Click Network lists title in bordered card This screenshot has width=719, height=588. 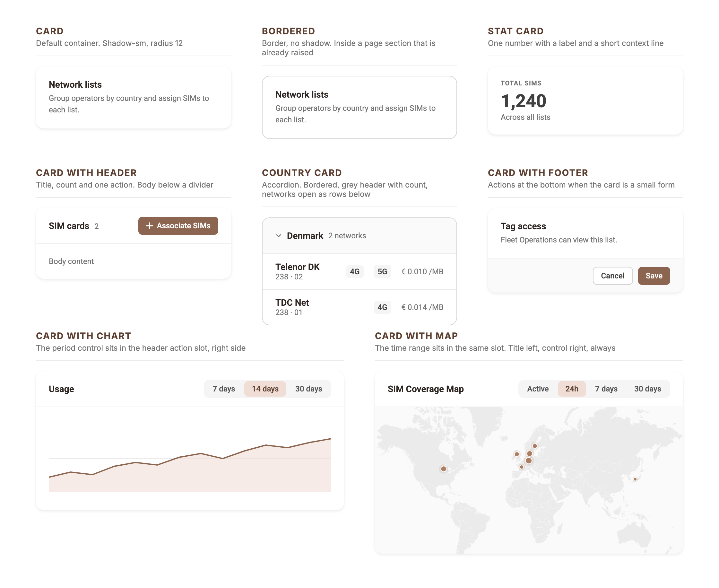click(x=302, y=94)
